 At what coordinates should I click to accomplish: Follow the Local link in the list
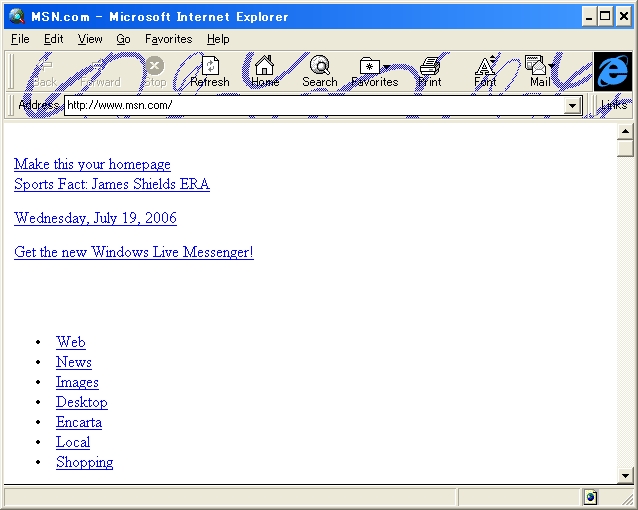73,442
